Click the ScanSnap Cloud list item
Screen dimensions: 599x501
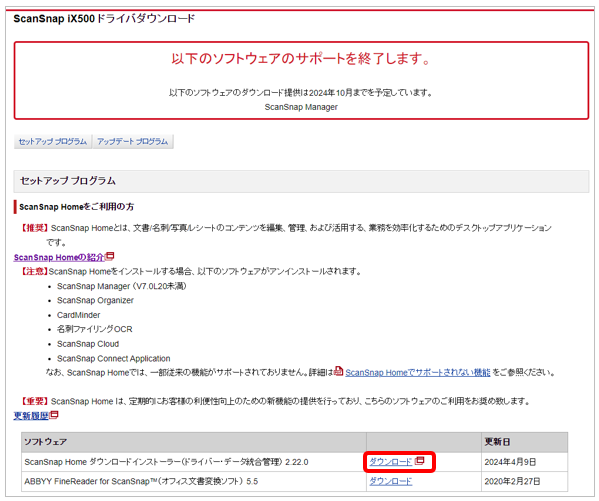pos(88,344)
